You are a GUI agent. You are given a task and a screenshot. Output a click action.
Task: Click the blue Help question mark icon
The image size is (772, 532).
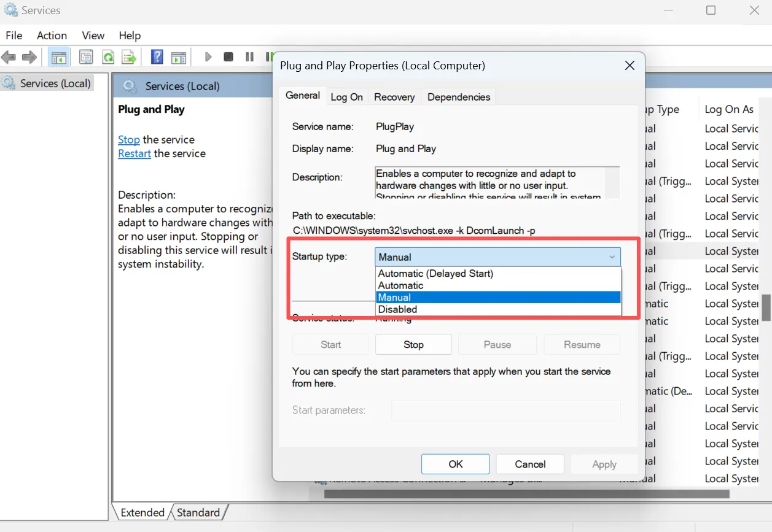157,57
